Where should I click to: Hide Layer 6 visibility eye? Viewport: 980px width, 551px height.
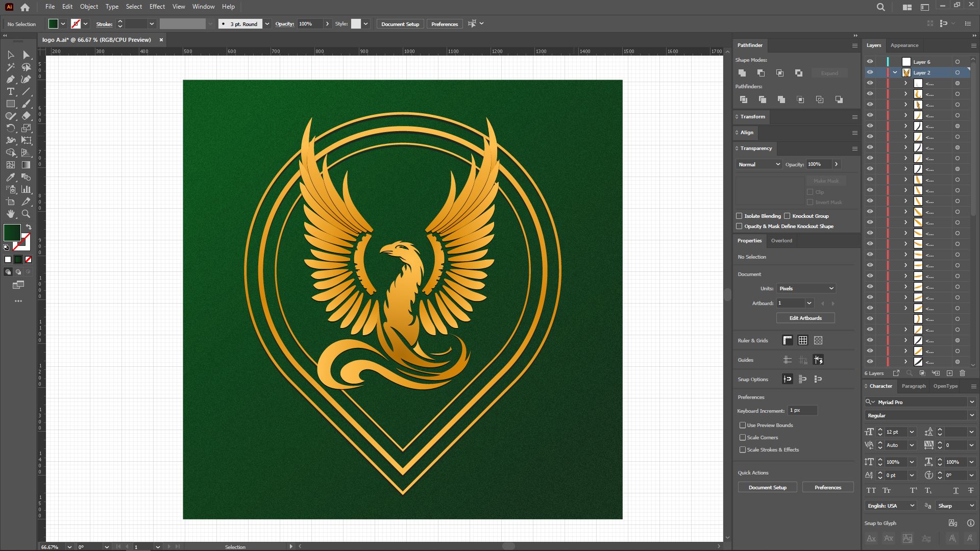pos(870,62)
